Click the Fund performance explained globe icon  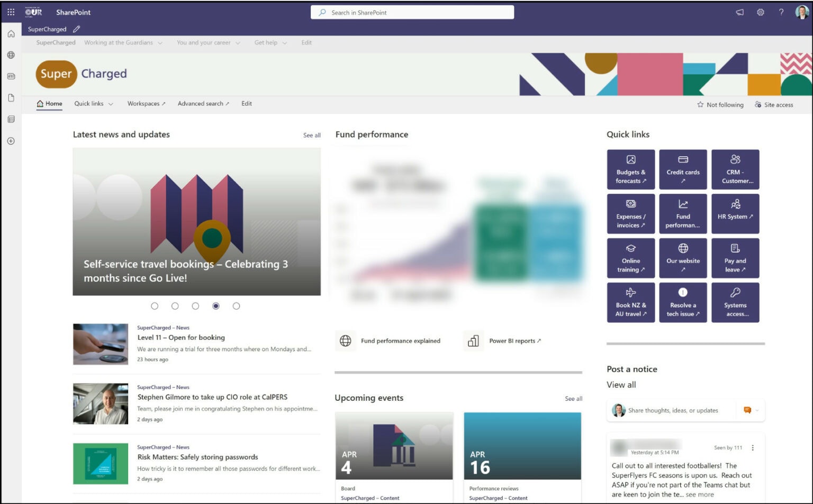345,340
